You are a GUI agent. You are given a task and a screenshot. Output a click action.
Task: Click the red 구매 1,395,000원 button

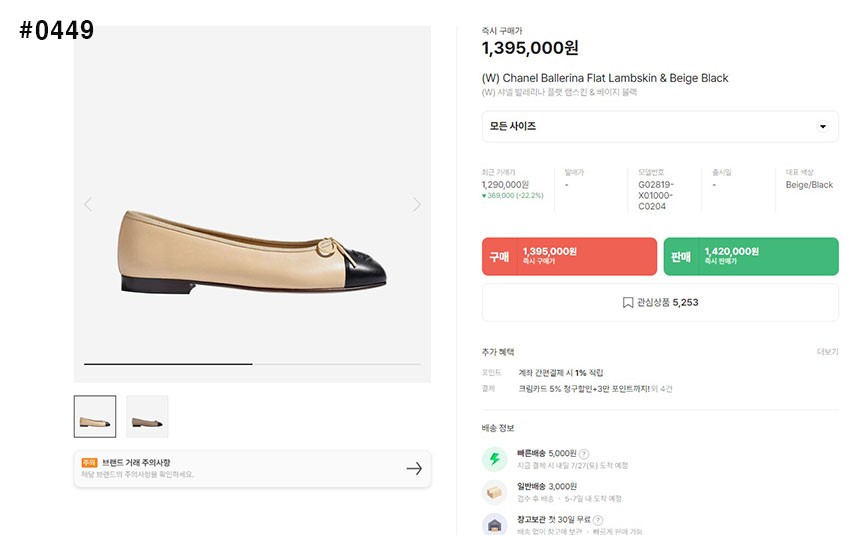[569, 256]
